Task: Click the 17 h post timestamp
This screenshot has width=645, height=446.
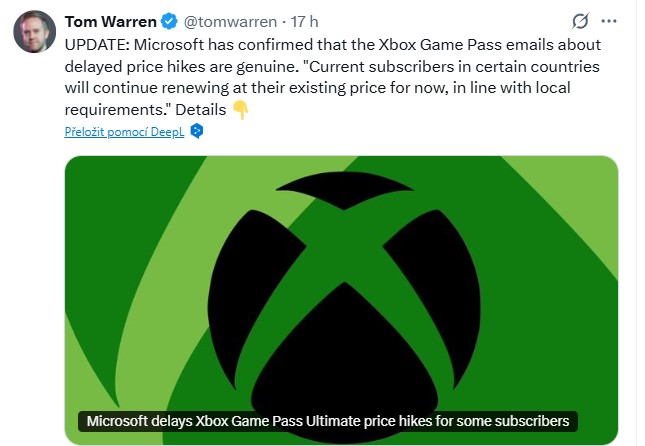Action: 304,21
